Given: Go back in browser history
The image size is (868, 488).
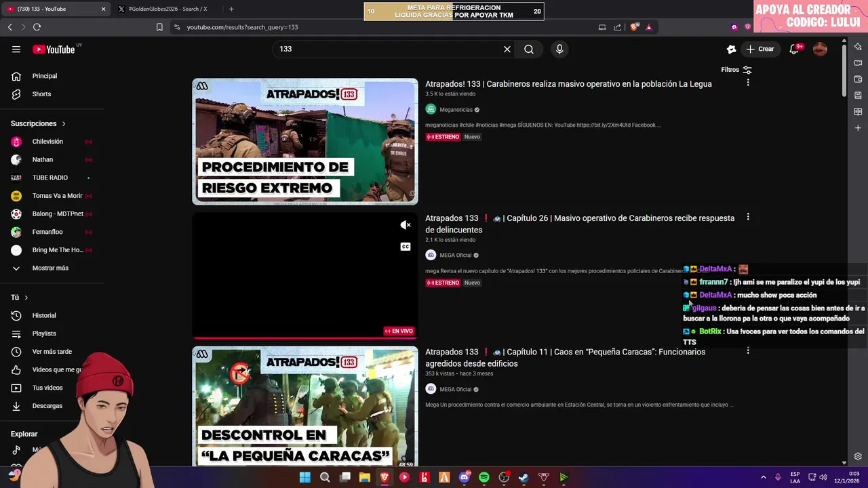Looking at the screenshot, I should [9, 27].
